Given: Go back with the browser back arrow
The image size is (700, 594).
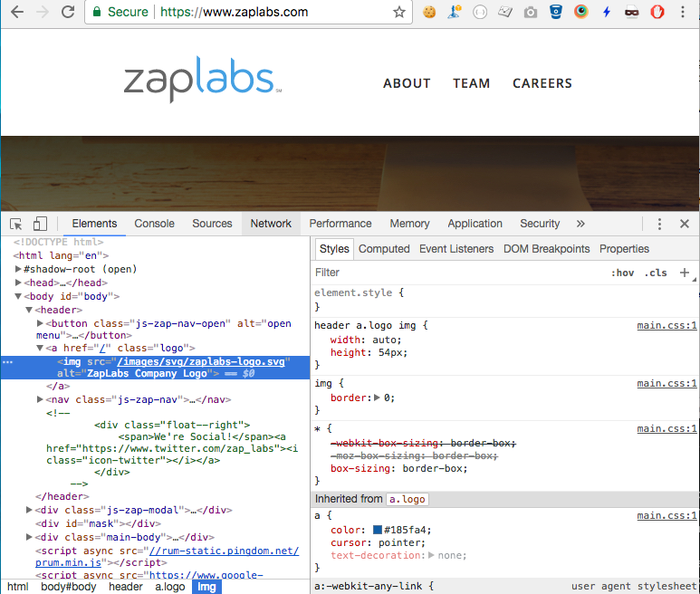Looking at the screenshot, I should pos(16,12).
